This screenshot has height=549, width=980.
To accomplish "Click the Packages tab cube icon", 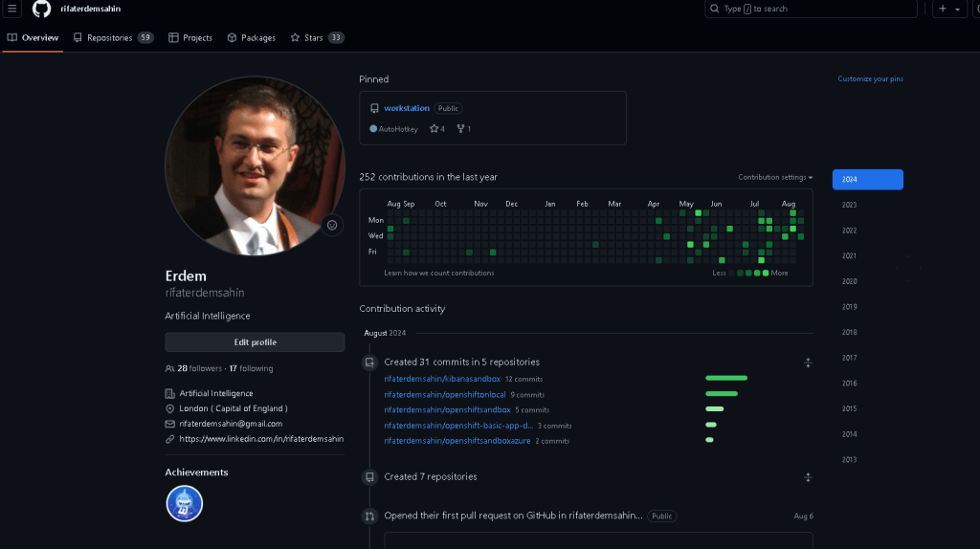I will click(232, 37).
